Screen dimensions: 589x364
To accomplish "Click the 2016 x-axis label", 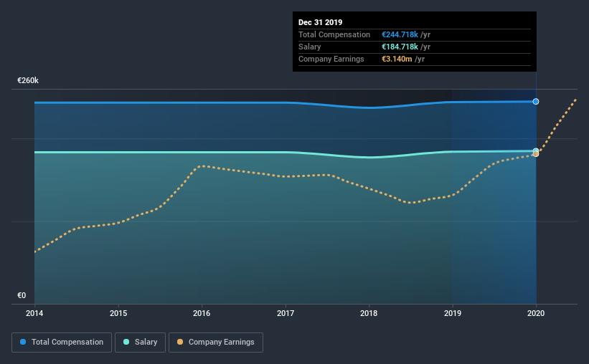I will point(202,313).
